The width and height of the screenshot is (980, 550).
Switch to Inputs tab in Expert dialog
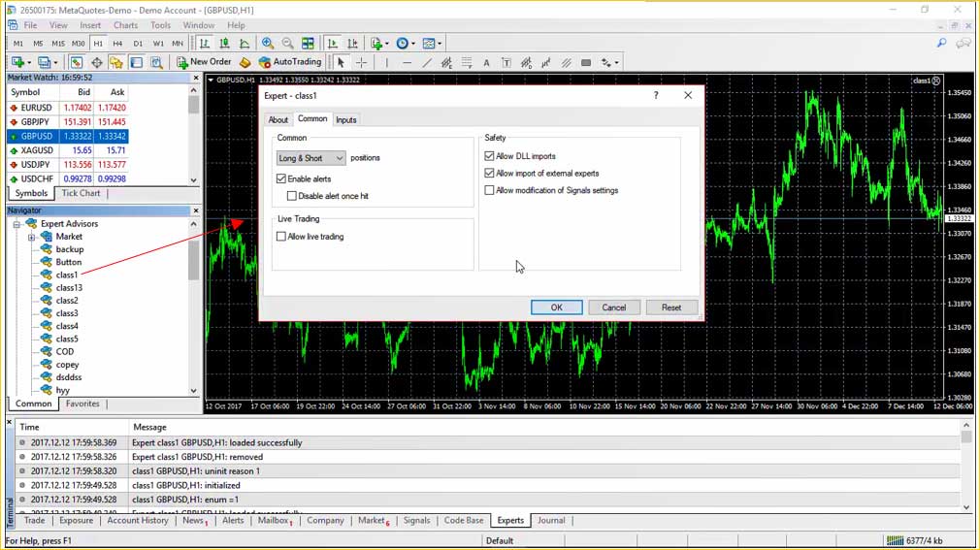tap(345, 119)
